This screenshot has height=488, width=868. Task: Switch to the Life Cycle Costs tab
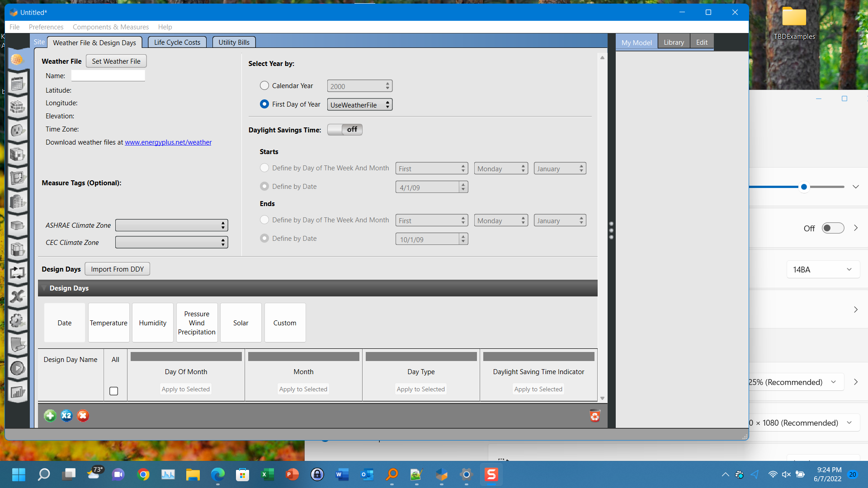(177, 42)
